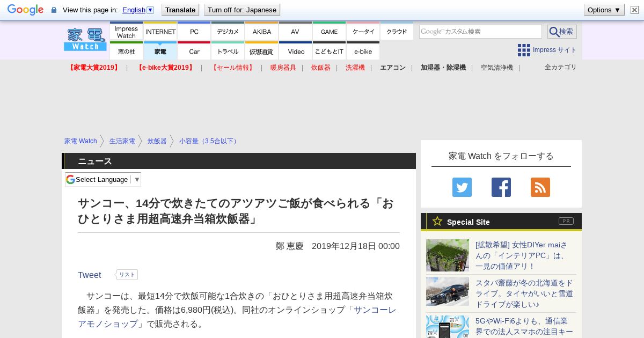Screen dimensions: 644x338
Task: Click the 小容量（3.5合以下） breadcrumb
Action: click(209, 141)
